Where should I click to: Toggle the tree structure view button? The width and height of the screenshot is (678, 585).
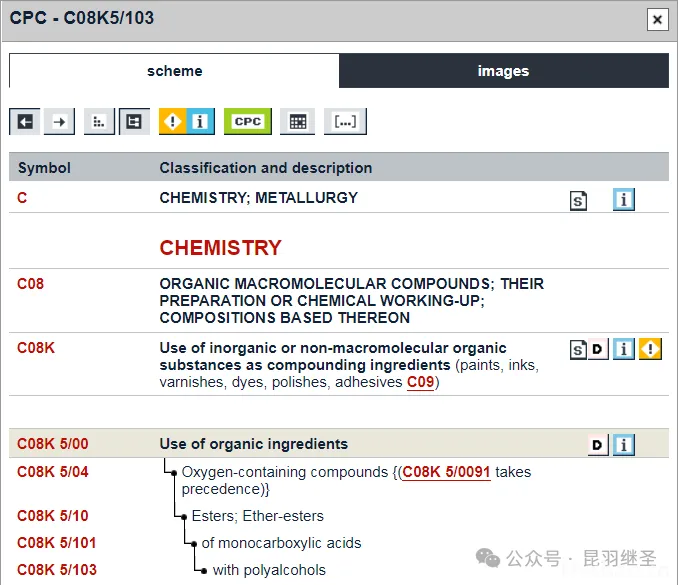click(134, 122)
